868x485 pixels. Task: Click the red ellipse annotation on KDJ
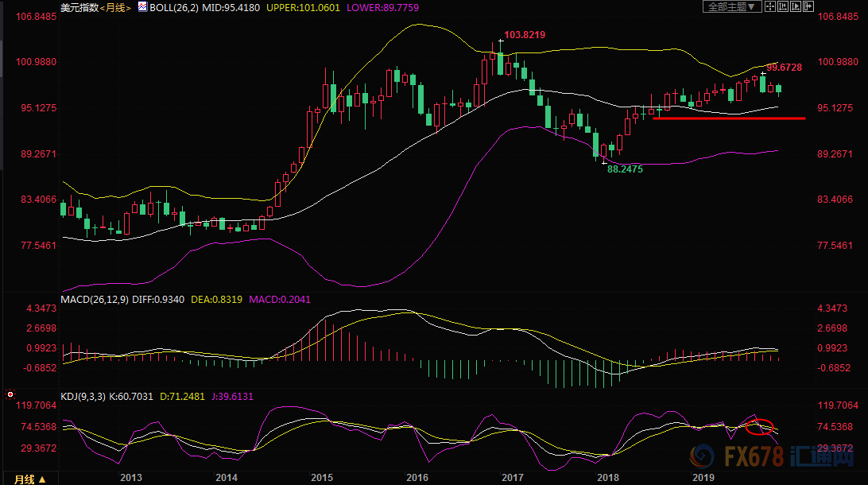pyautogui.click(x=761, y=427)
